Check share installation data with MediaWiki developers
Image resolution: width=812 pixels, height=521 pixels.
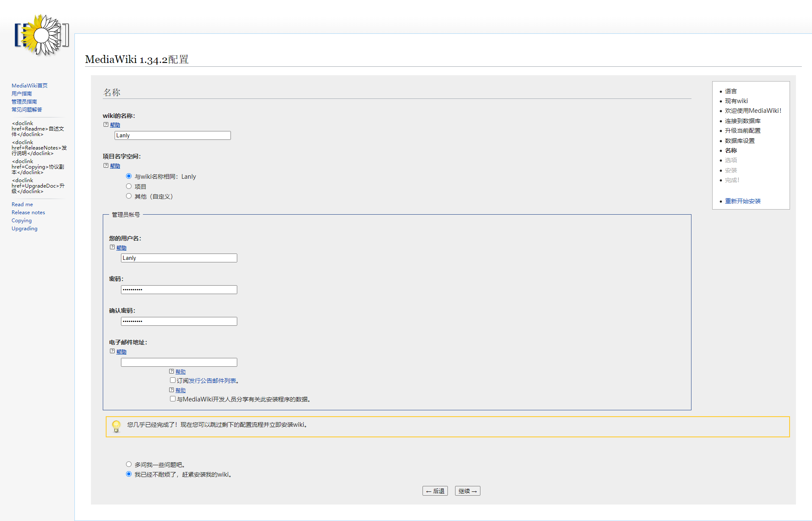(173, 399)
